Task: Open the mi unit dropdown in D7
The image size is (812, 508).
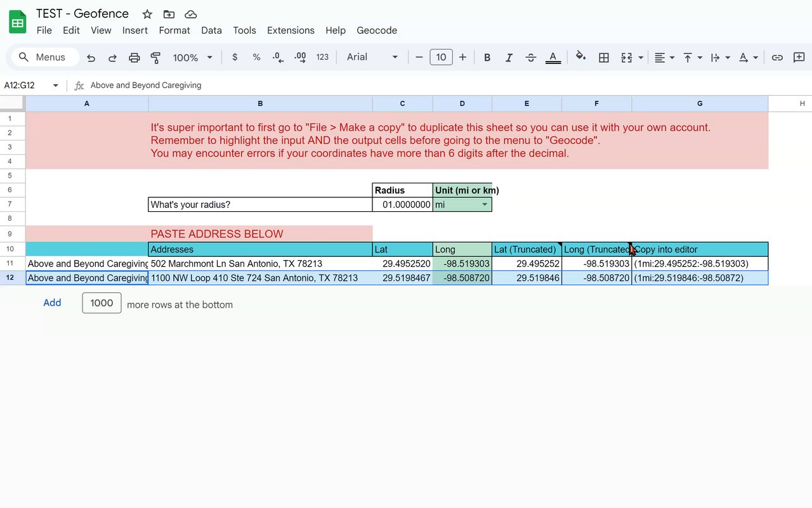Action: click(485, 205)
